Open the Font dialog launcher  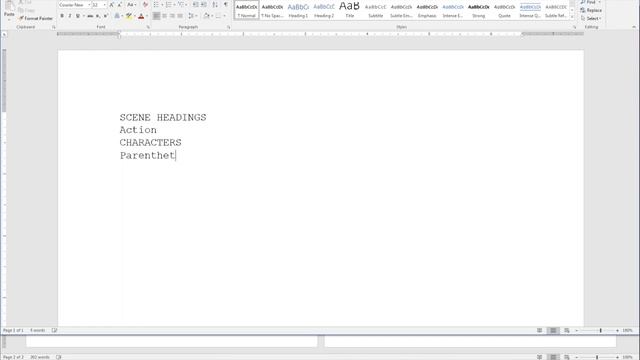tap(148, 27)
